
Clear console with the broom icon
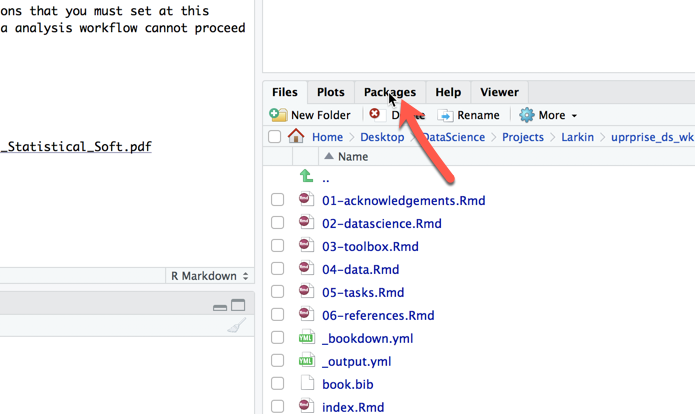pyautogui.click(x=237, y=325)
